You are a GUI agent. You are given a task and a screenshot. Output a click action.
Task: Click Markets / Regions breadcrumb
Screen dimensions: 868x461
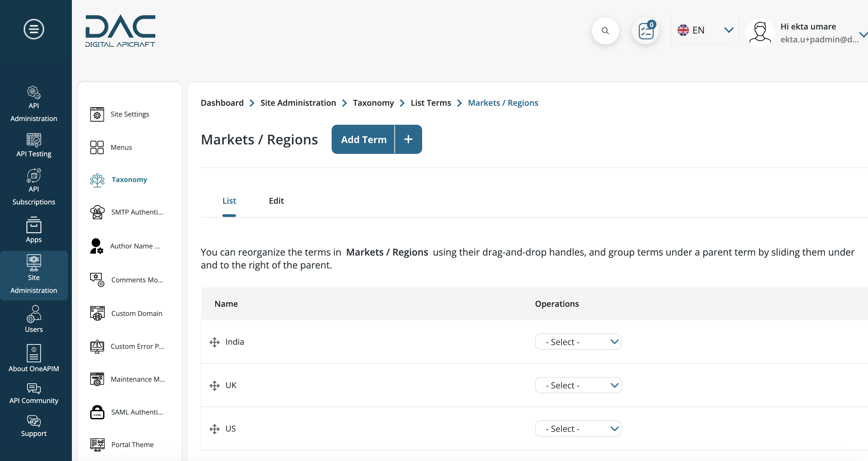(503, 103)
